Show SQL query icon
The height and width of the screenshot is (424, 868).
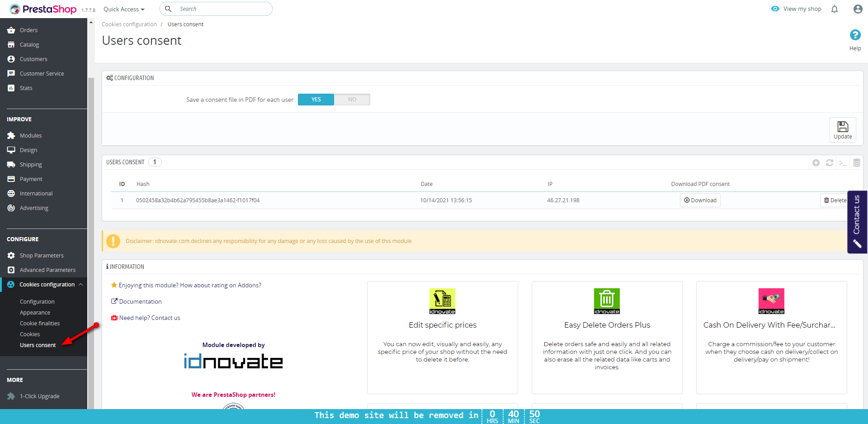coord(843,163)
